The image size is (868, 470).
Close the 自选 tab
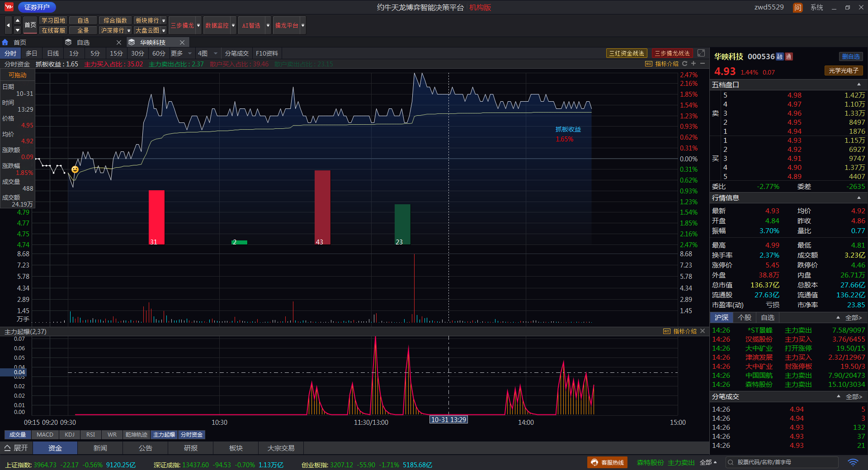[x=119, y=42]
